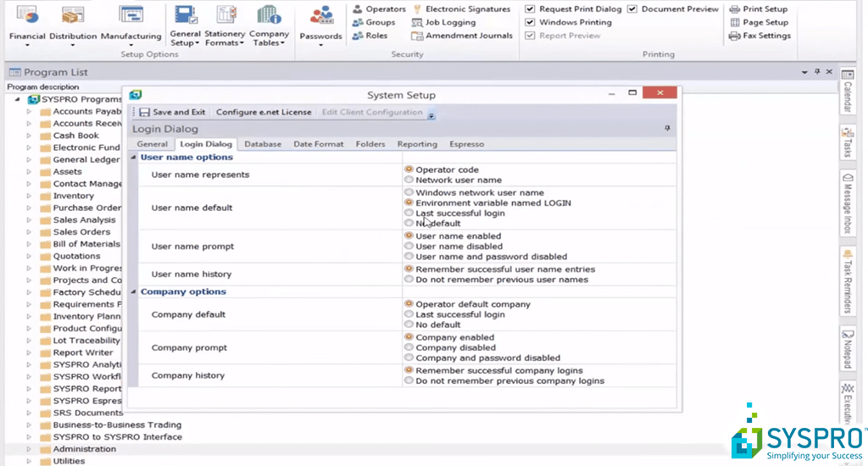
Task: Select Do not remember previous company logins
Action: [x=409, y=380]
